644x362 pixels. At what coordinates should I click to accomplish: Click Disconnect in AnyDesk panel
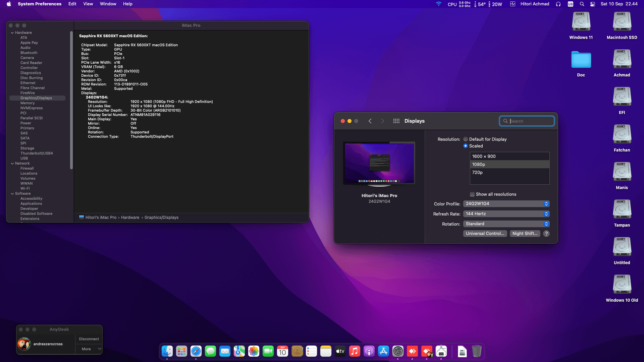89,339
